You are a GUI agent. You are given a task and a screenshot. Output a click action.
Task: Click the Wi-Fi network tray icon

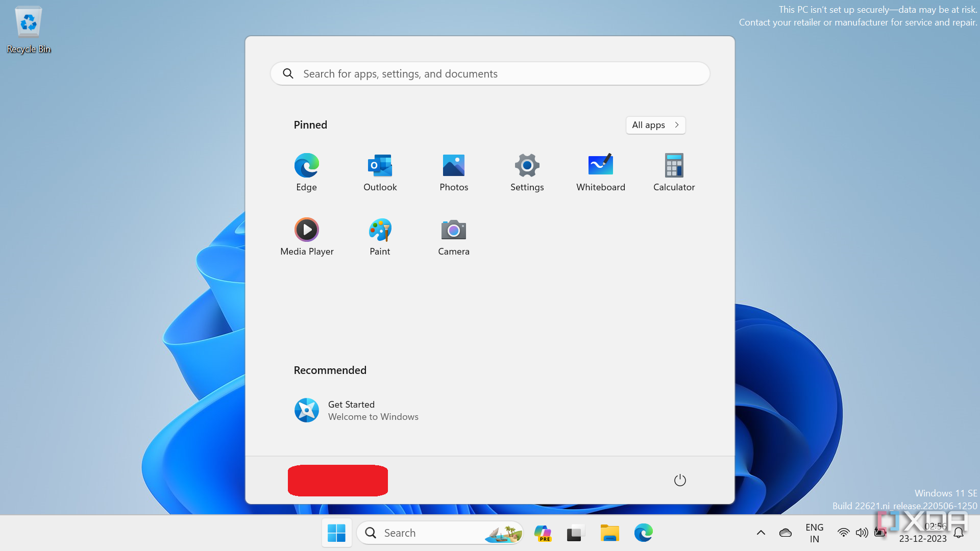pyautogui.click(x=843, y=533)
